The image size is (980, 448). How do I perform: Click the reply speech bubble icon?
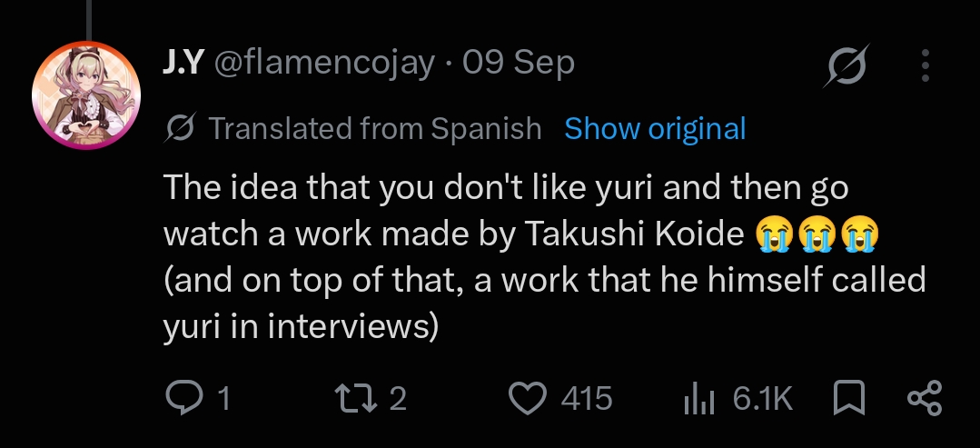pos(183,399)
